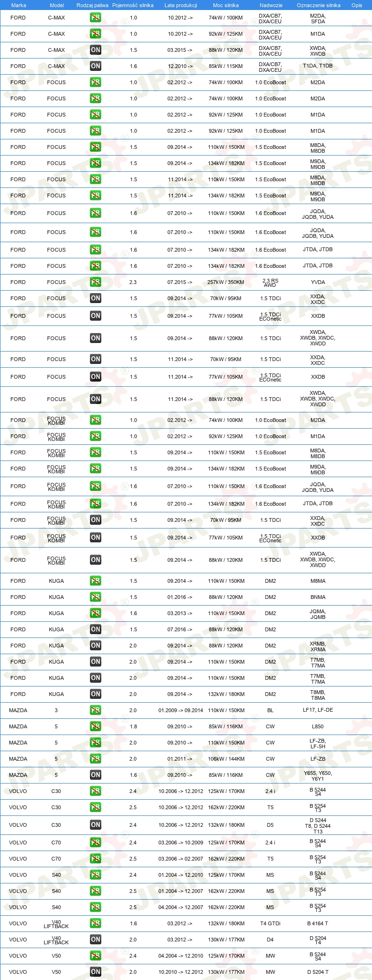Select the production range '03.2006 -> 10.2009'
This screenshot has width=372, height=980.
click(x=181, y=843)
